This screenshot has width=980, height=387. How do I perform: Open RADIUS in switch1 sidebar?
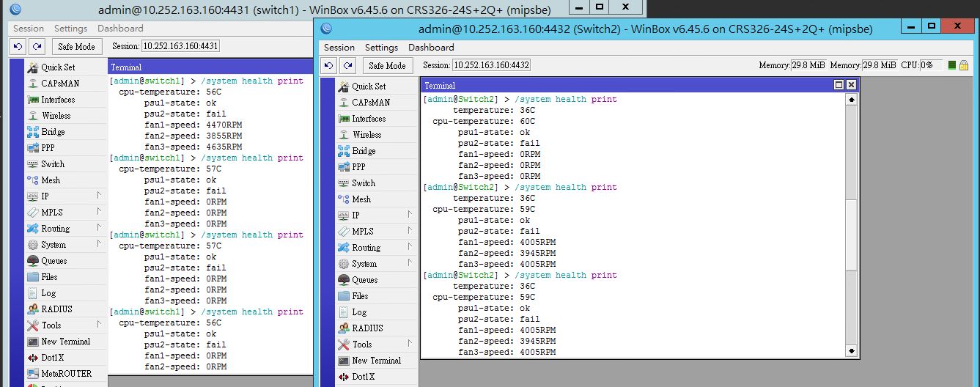tap(65, 309)
